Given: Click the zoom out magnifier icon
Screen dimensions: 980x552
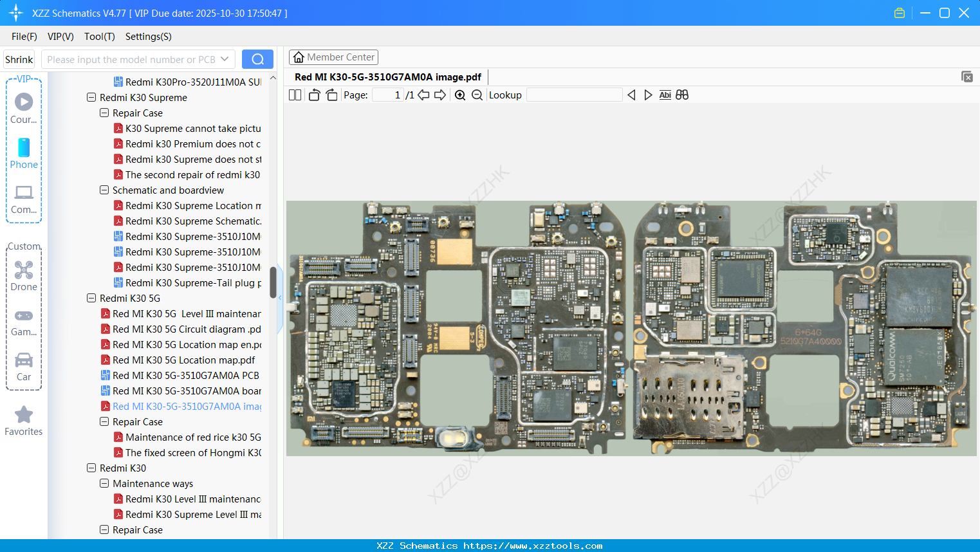Looking at the screenshot, I should click(x=477, y=95).
